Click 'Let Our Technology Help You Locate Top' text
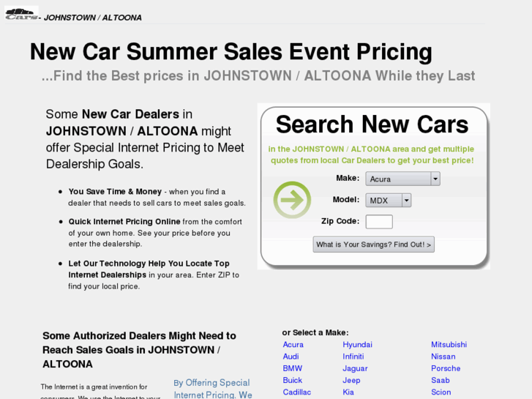The width and height of the screenshot is (532, 399). [x=149, y=264]
